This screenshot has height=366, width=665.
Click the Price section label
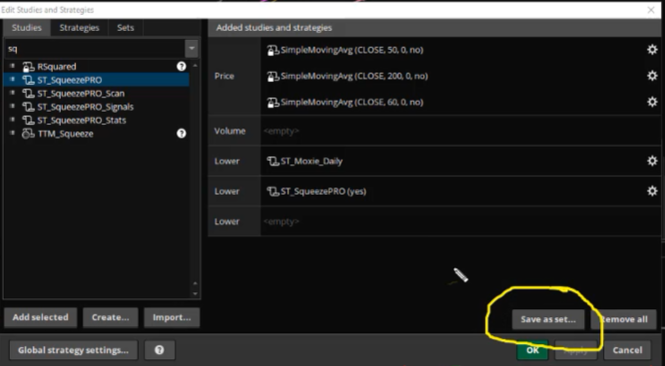click(x=224, y=76)
